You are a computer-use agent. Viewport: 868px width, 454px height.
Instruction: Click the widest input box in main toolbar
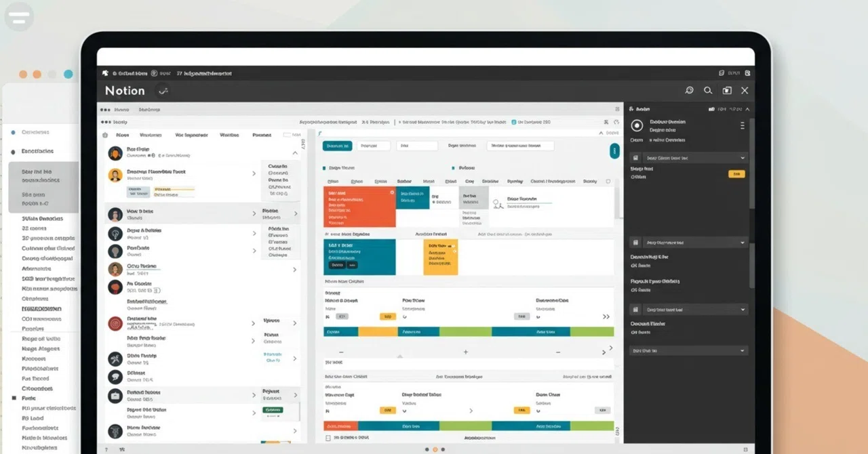(520, 146)
